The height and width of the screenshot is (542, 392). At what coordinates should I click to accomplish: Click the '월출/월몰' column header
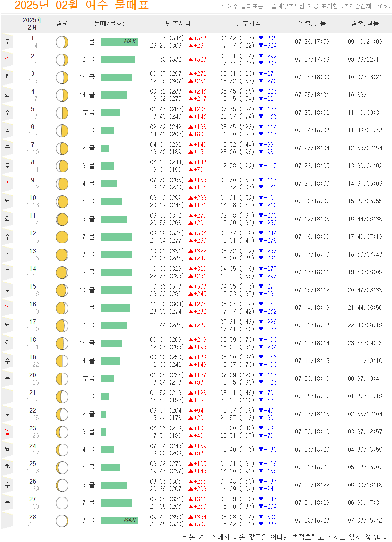(x=365, y=23)
